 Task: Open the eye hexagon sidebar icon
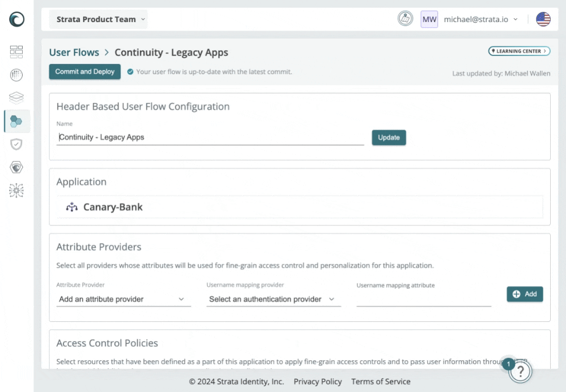pos(16,167)
